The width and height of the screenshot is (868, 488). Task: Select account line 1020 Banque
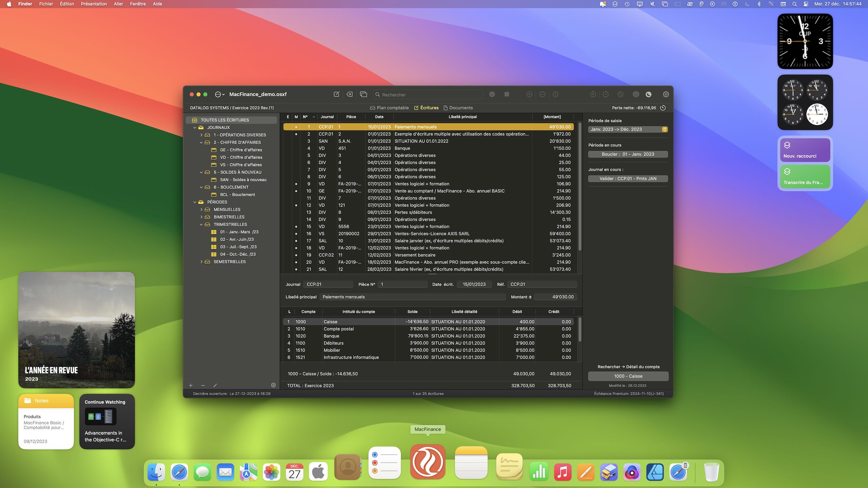click(429, 336)
